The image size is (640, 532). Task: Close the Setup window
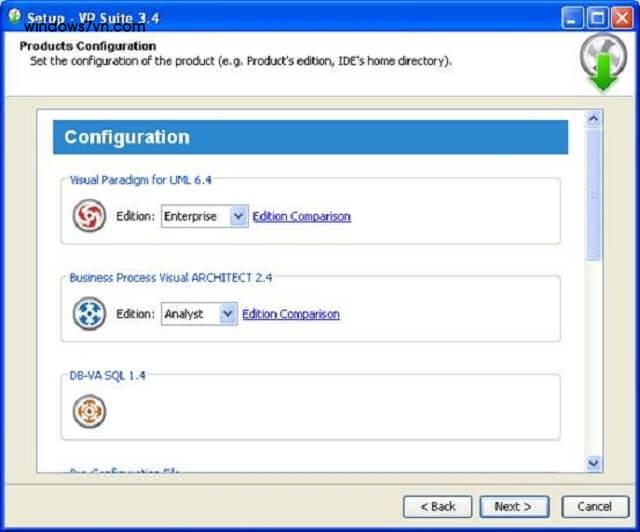[622, 18]
